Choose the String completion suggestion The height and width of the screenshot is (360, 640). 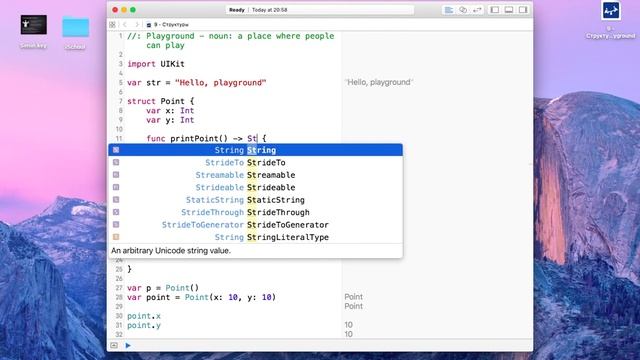256,150
